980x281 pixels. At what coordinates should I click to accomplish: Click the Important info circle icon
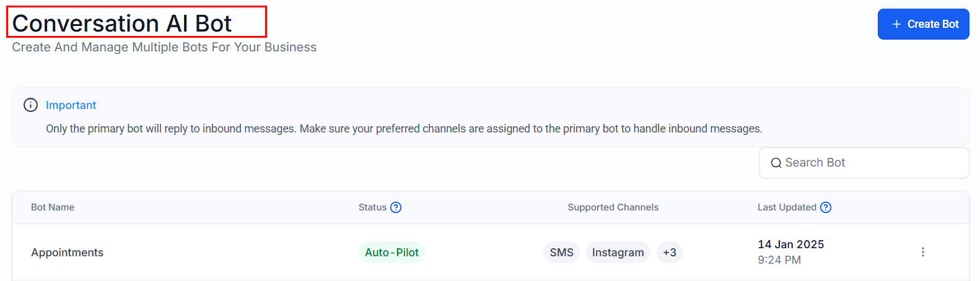30,105
